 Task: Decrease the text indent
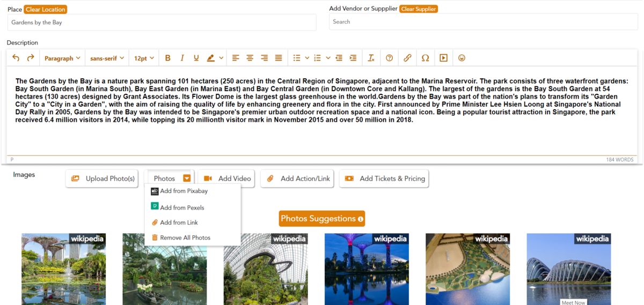click(339, 58)
